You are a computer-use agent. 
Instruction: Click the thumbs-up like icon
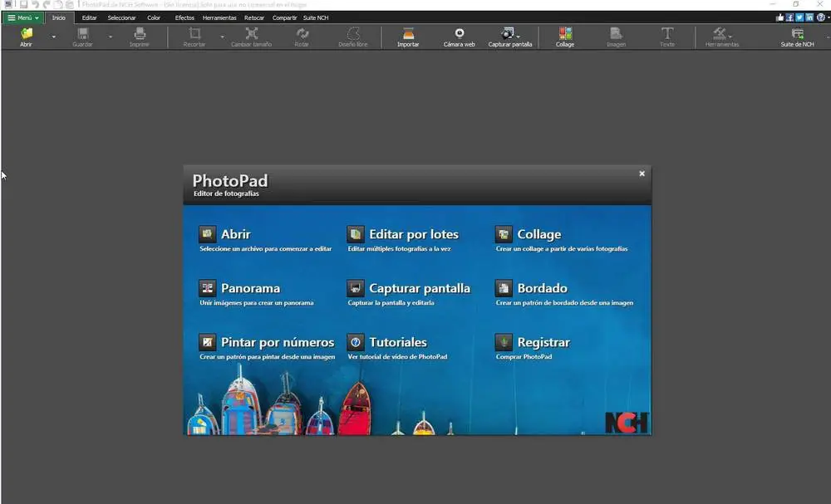coord(779,17)
